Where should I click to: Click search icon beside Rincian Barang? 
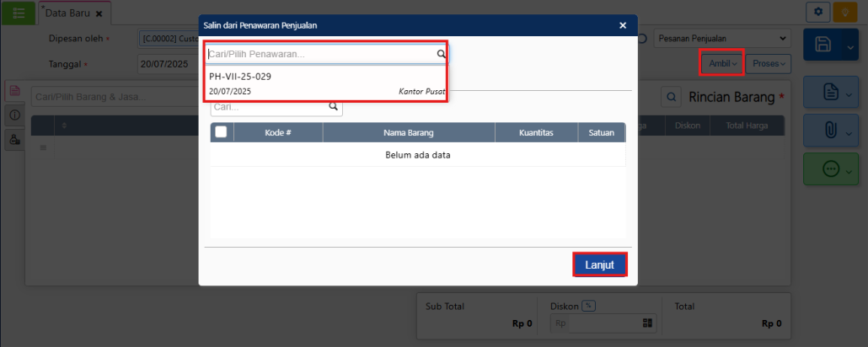(671, 97)
